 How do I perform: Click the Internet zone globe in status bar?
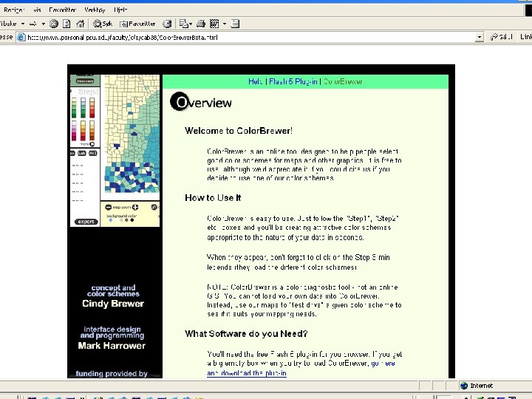pyautogui.click(x=464, y=386)
